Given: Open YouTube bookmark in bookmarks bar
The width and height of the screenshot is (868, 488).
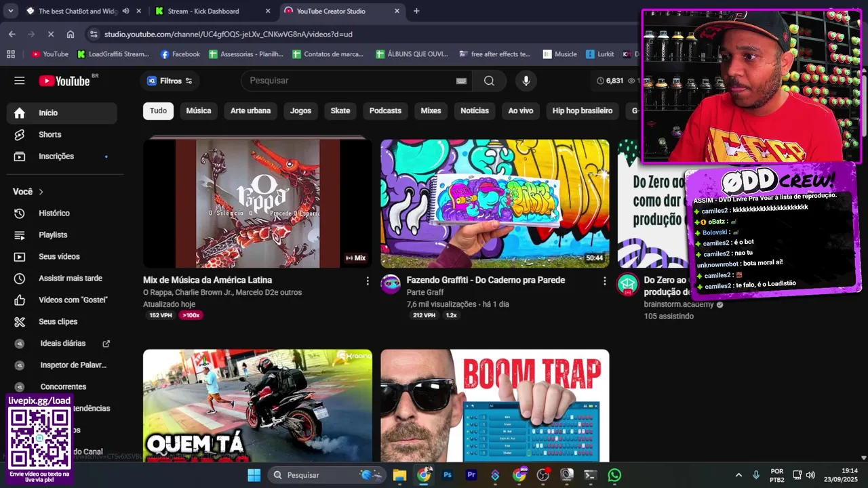Looking at the screenshot, I should [x=50, y=54].
